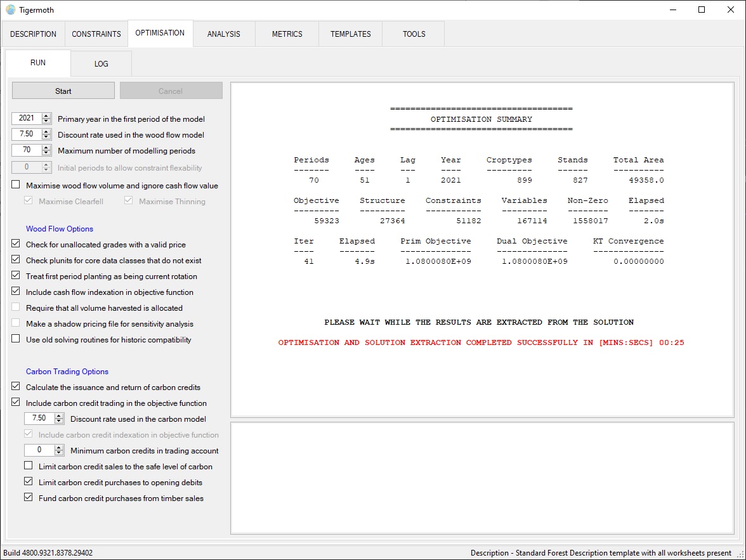Click the OPTIMISATION SUMMARY title text
The image size is (746, 560).
(x=481, y=119)
